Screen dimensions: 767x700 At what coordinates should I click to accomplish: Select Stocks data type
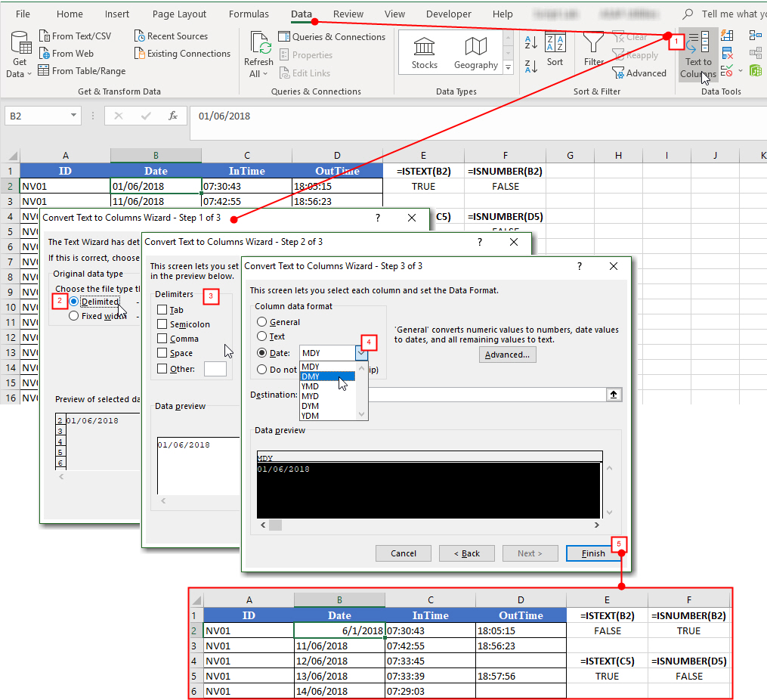pos(424,53)
